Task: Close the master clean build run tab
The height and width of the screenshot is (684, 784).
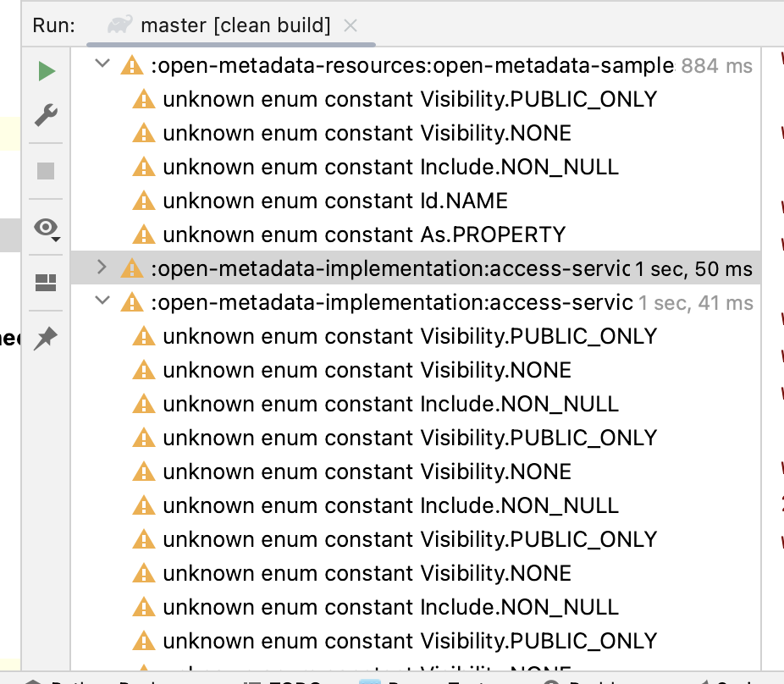Action: pyautogui.click(x=351, y=25)
